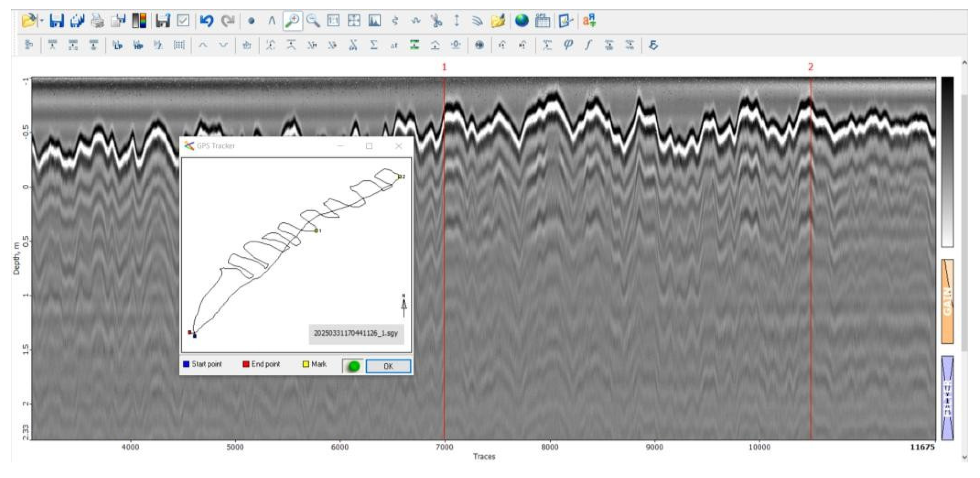Click the 1:1 scale view icon
This screenshot has height=478, width=980.
(x=333, y=20)
